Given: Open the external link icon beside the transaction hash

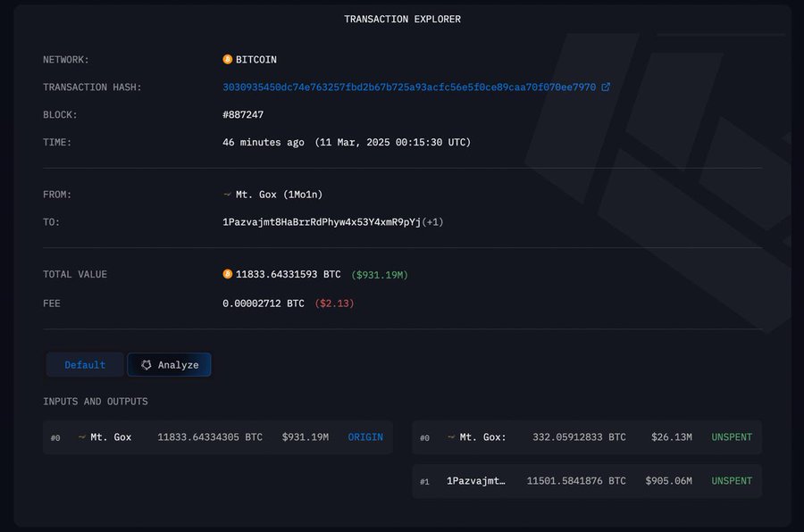Looking at the screenshot, I should (x=607, y=87).
